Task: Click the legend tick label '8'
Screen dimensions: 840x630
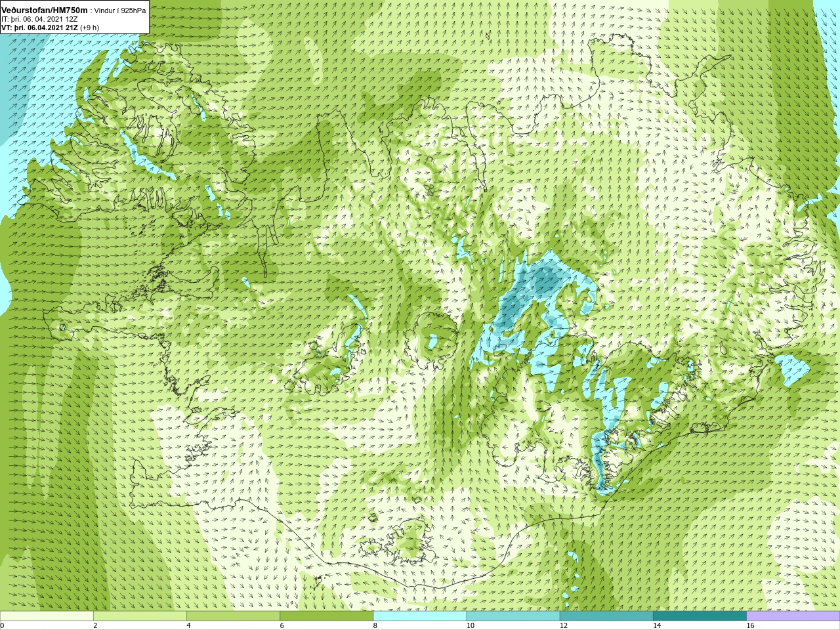Action: [375, 625]
